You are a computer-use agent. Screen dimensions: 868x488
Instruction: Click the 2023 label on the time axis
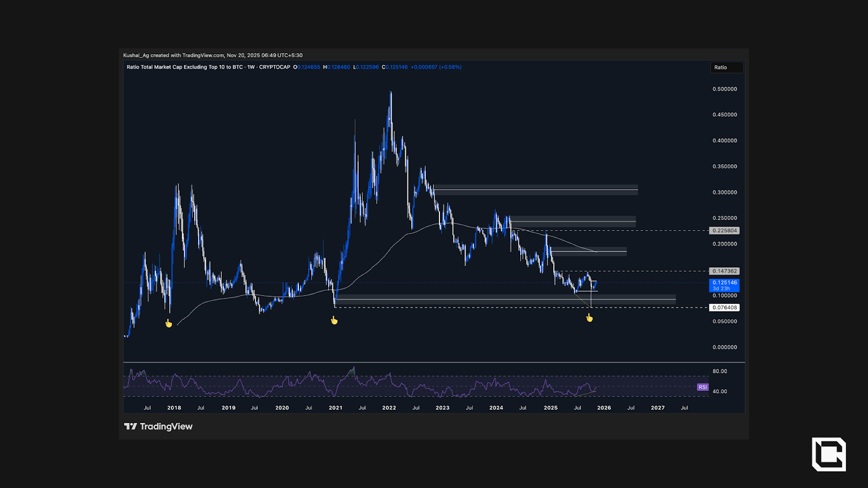pos(443,408)
